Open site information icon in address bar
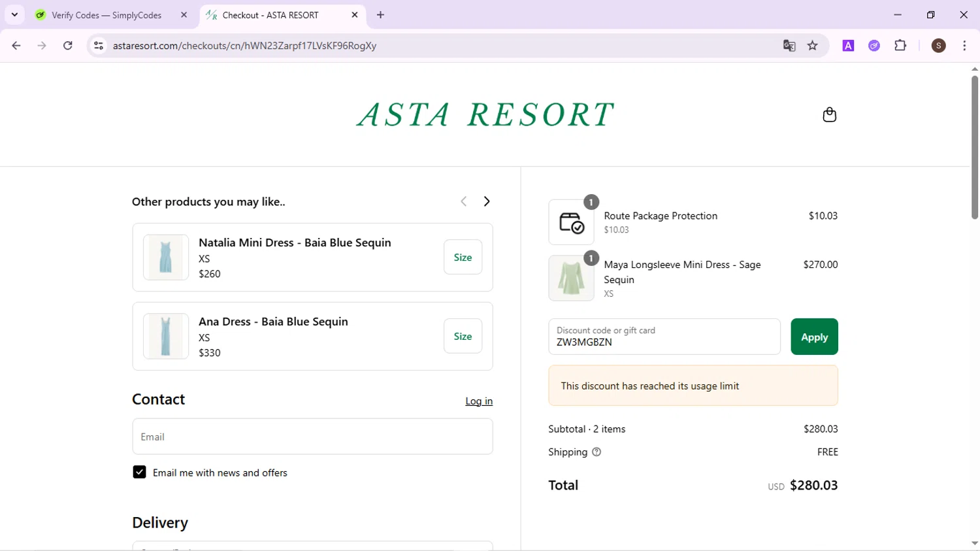The height and width of the screenshot is (551, 980). pos(99,46)
